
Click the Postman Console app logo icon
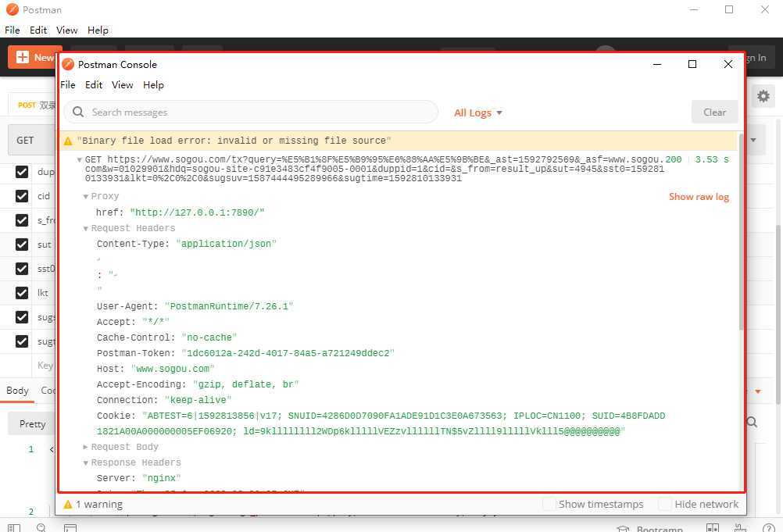(68, 64)
